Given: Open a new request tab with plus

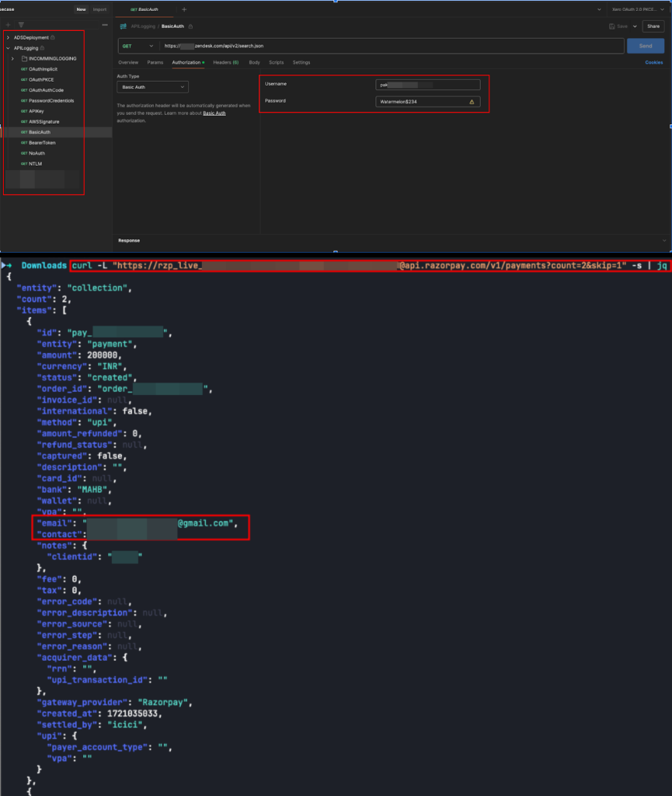Looking at the screenshot, I should coord(184,9).
